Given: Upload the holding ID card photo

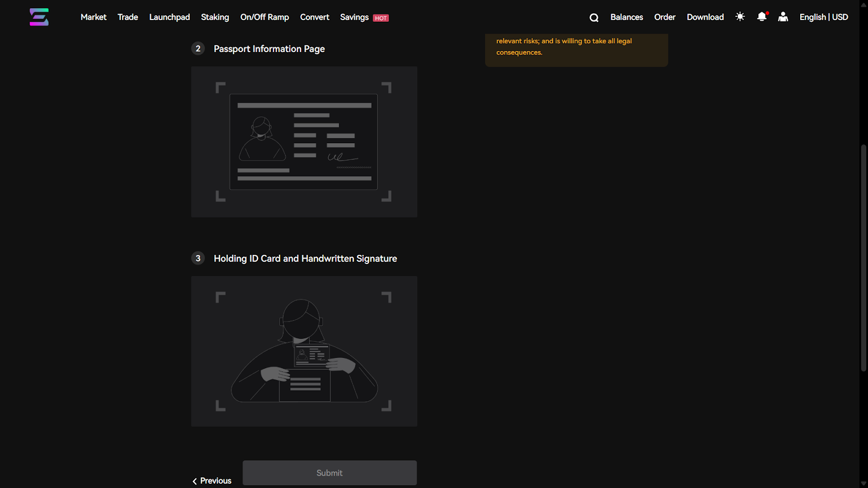Looking at the screenshot, I should click(x=304, y=351).
